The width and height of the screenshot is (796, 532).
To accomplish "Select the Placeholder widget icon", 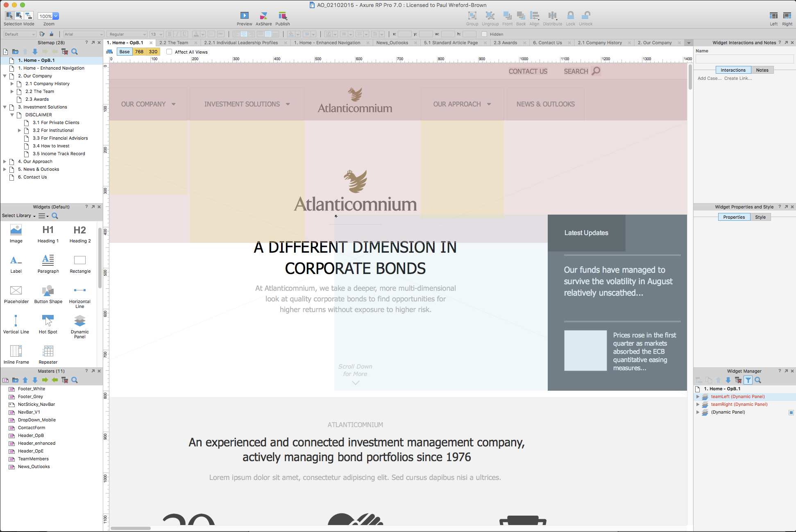I will click(x=16, y=291).
